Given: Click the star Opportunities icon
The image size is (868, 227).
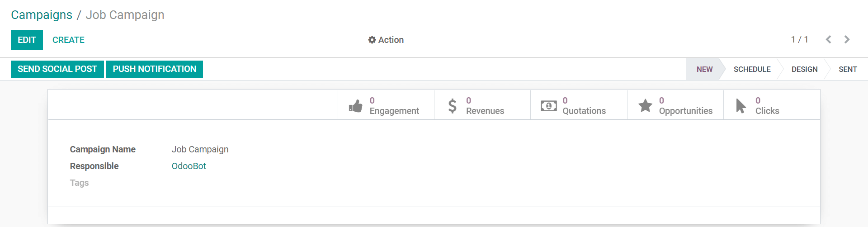Looking at the screenshot, I should coord(645,106).
